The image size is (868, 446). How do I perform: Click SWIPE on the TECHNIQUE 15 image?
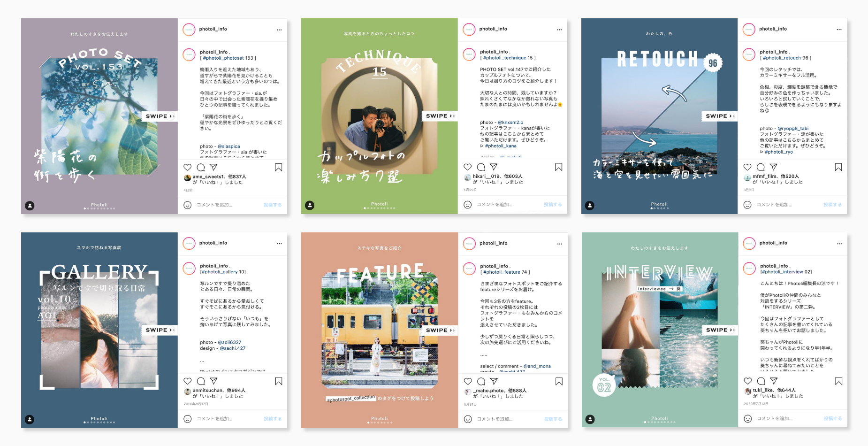pyautogui.click(x=440, y=115)
